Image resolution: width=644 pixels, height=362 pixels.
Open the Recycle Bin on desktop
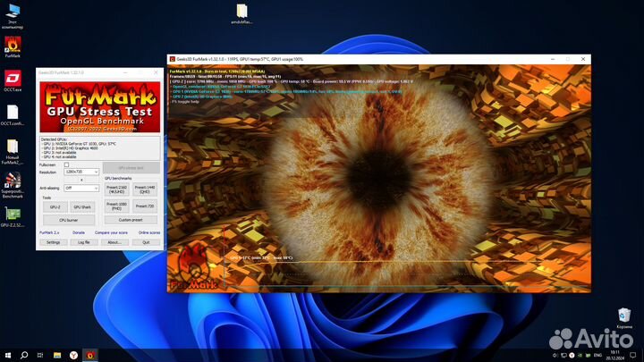[624, 314]
